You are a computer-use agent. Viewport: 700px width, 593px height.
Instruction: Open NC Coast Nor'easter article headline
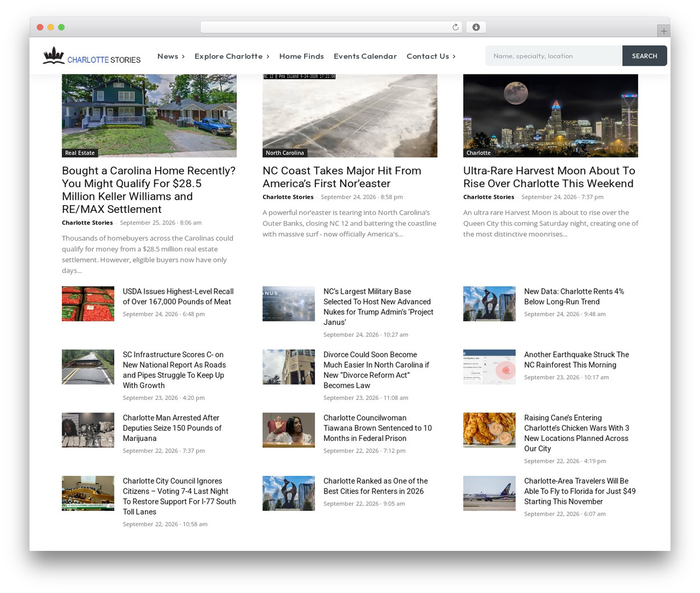click(x=342, y=177)
